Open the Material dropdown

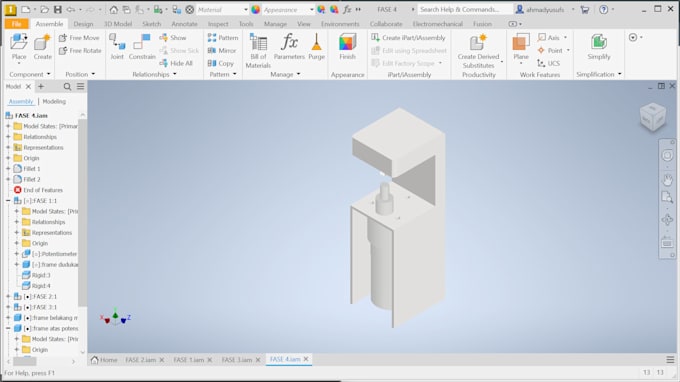click(222, 10)
